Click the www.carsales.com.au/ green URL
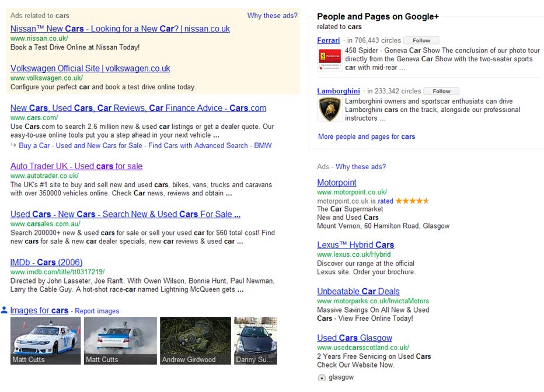Image resolution: width=544 pixels, height=392 pixels. click(x=46, y=224)
